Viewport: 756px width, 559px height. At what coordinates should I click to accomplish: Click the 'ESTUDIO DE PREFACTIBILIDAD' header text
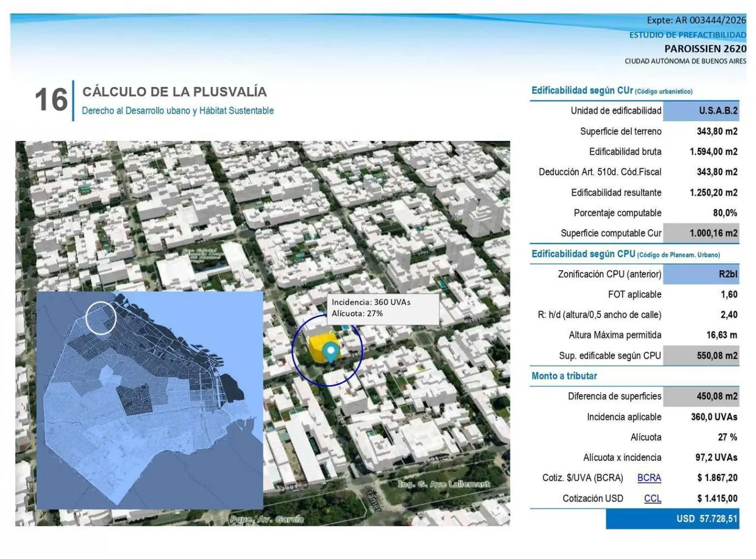tap(688, 35)
